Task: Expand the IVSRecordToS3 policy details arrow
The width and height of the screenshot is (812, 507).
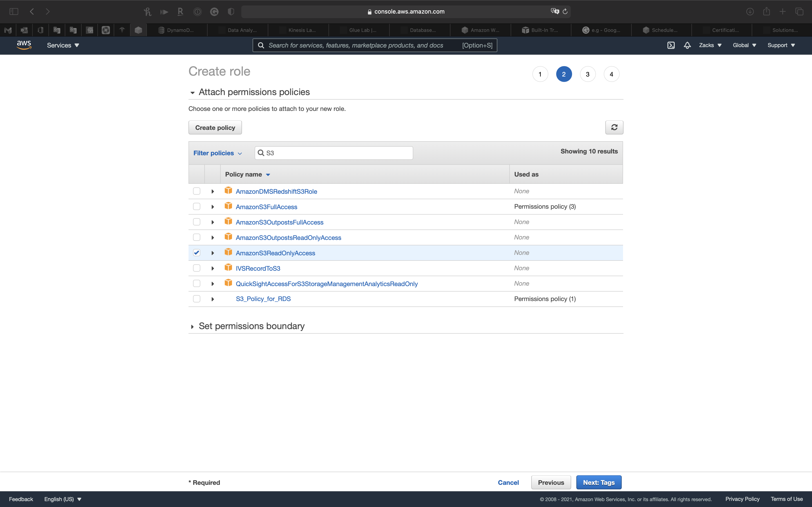Action: tap(213, 268)
